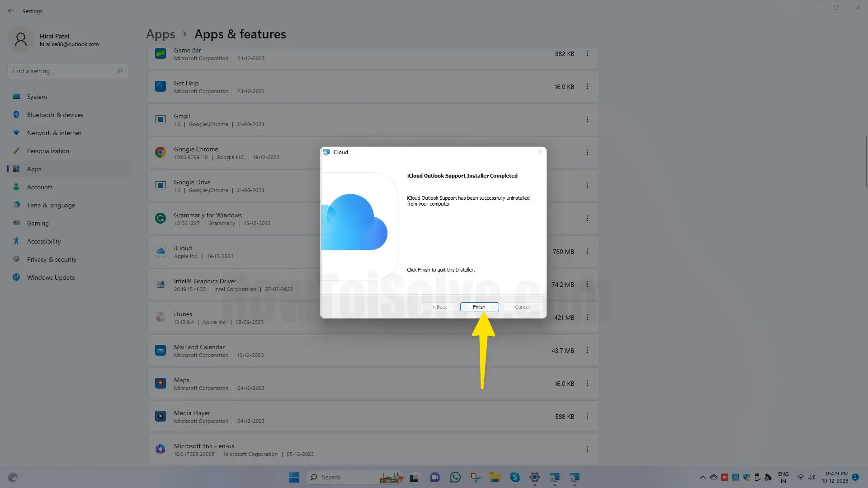Click the Find a setting search box
This screenshot has width=868, height=488.
pos(63,71)
